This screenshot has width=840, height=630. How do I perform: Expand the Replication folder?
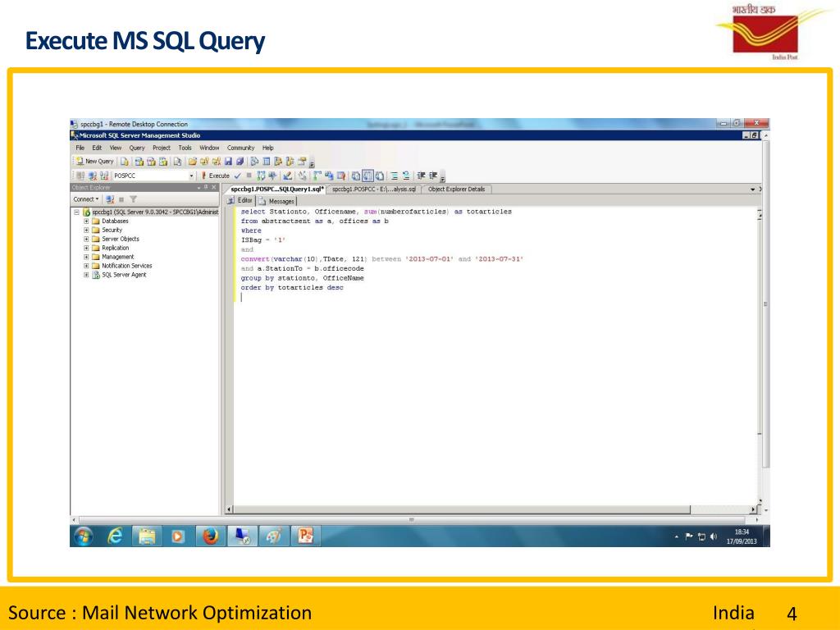pyautogui.click(x=85, y=248)
